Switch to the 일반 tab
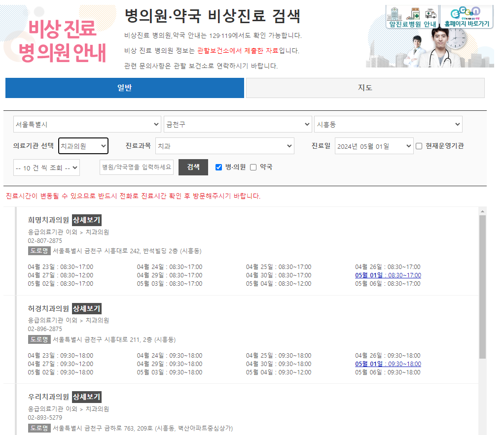The image size is (504, 435). coord(125,88)
